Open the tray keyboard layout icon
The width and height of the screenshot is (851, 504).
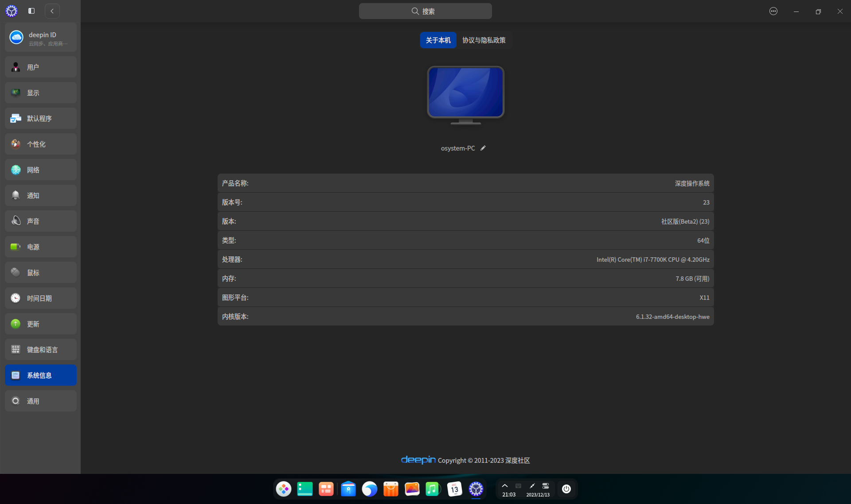pos(518,486)
